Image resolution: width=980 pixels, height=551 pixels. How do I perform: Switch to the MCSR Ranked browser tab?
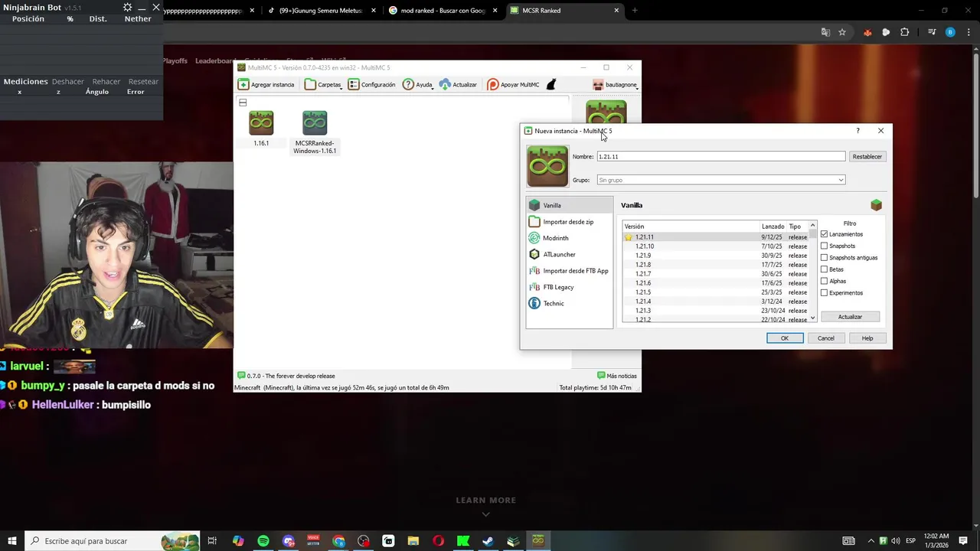[565, 11]
